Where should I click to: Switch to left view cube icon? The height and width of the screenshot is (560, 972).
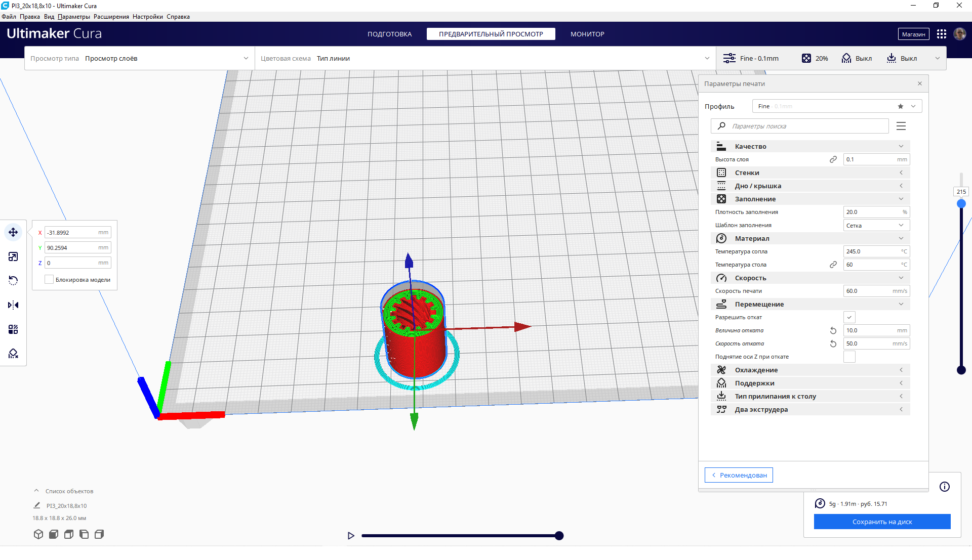click(84, 534)
